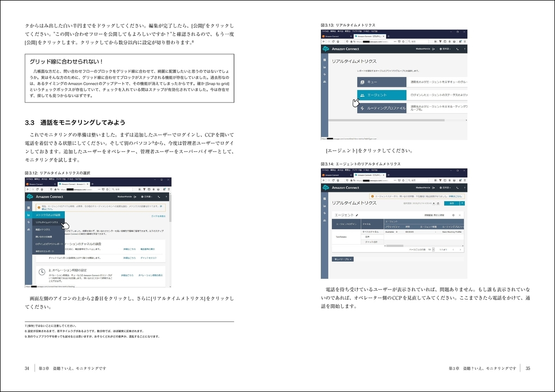Click the previous page arrow in figure 3.14 table
The image size is (555, 392).
453,250
